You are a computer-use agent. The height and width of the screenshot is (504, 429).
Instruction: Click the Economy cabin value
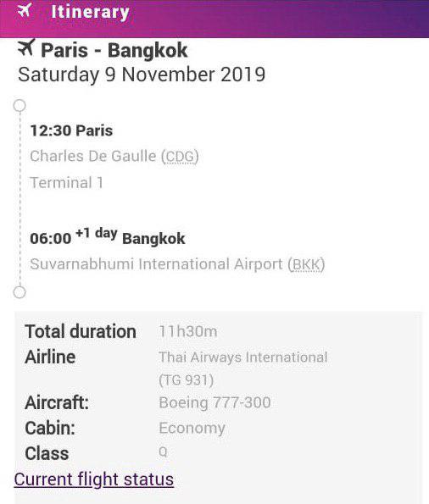coord(192,429)
